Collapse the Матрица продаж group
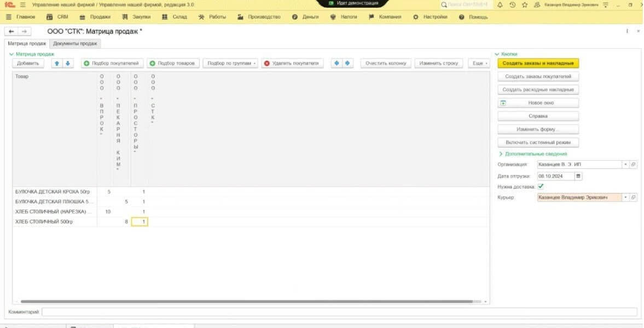644x328 pixels. pyautogui.click(x=11, y=54)
